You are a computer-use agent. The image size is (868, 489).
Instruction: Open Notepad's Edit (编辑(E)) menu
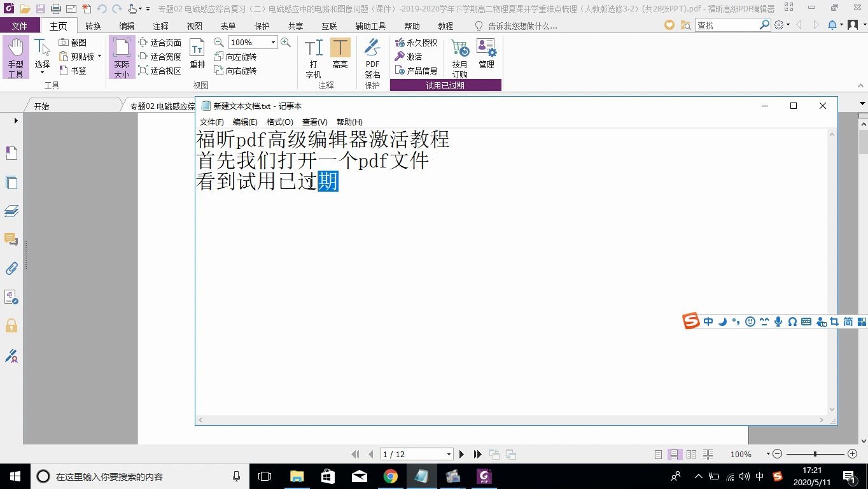pyautogui.click(x=245, y=122)
